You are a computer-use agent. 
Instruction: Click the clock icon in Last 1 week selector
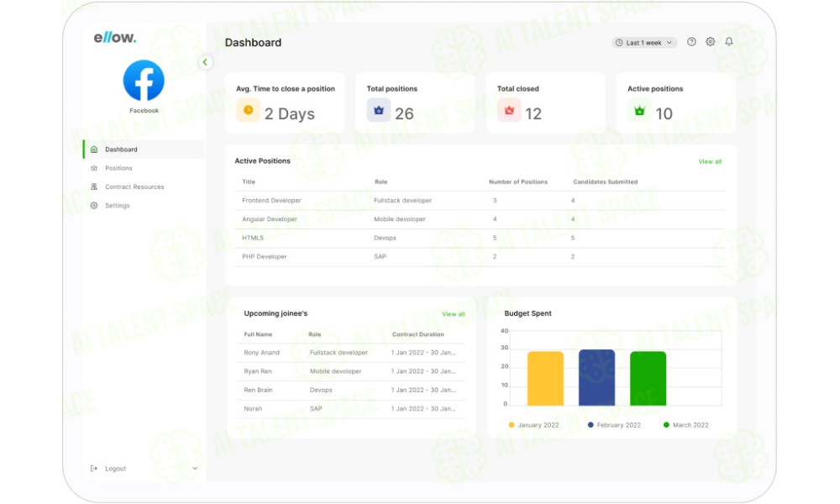(x=619, y=43)
